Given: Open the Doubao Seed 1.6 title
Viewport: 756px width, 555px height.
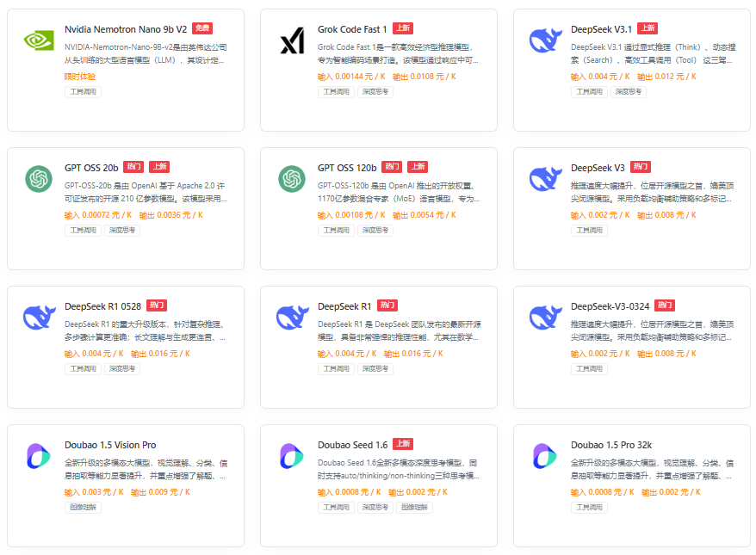Looking at the screenshot, I should point(352,445).
